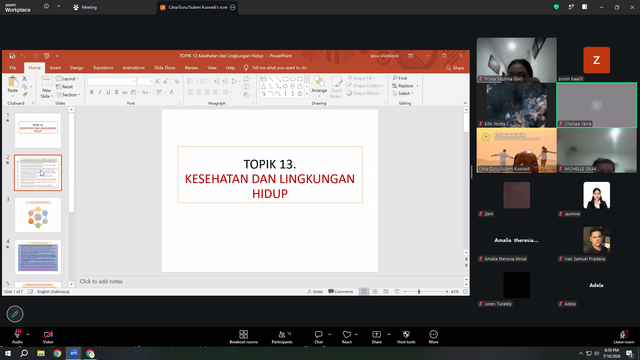Image resolution: width=640 pixels, height=360 pixels.
Task: Click the Share screen button
Action: tap(376, 337)
